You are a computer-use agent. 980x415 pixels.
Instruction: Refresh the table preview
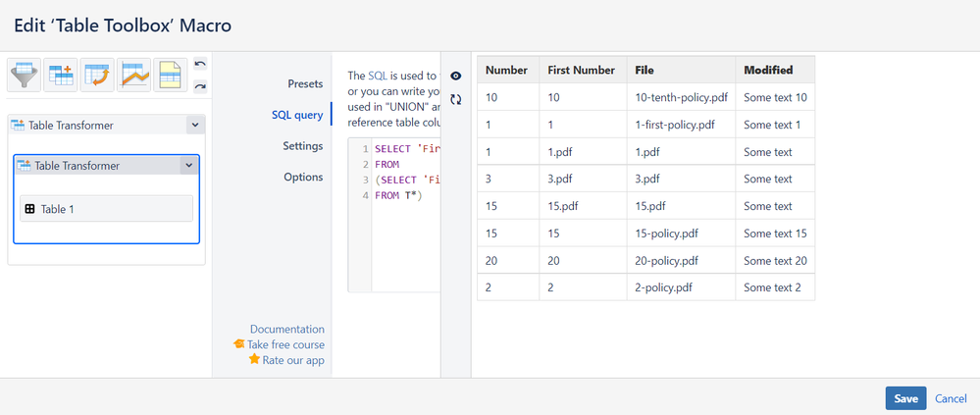coord(456,99)
